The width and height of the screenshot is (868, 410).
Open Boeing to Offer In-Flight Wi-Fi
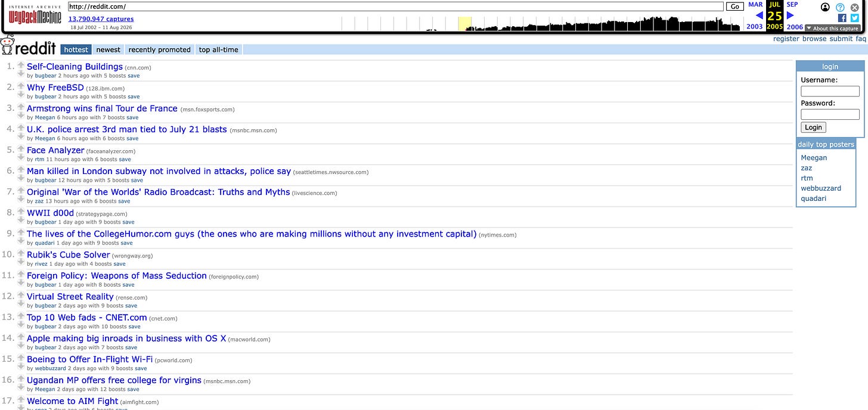(x=89, y=359)
